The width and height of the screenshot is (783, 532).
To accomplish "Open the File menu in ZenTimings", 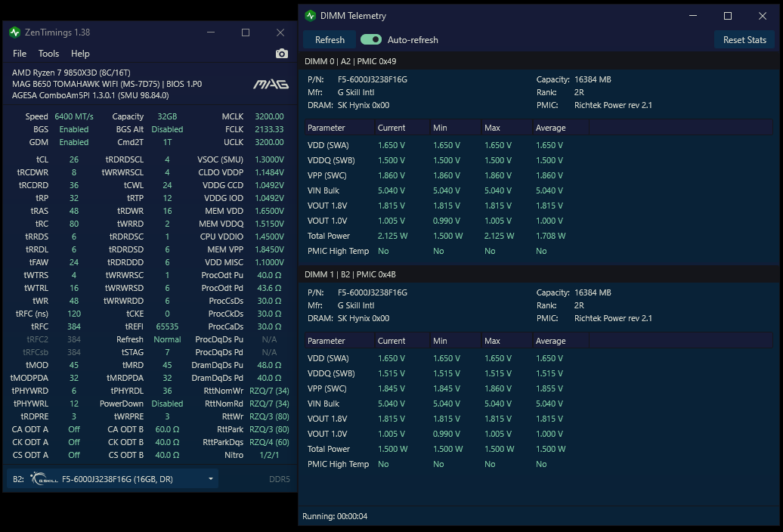I will (x=20, y=54).
